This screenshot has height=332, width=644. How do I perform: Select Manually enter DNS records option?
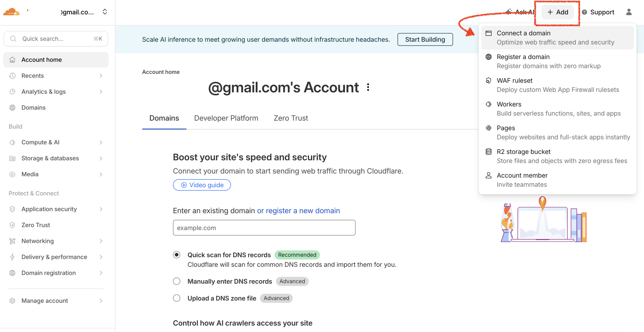click(x=177, y=281)
